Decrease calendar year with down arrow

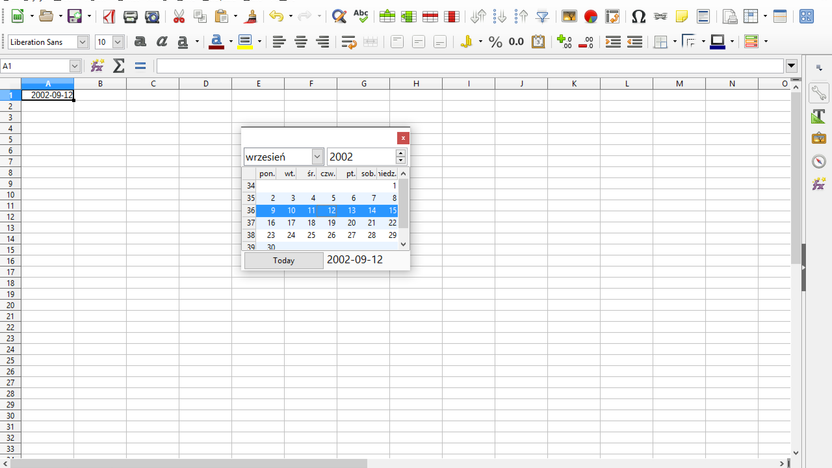click(x=401, y=160)
